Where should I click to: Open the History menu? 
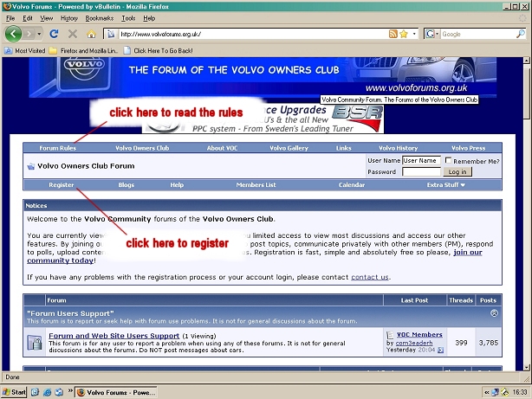[69, 18]
